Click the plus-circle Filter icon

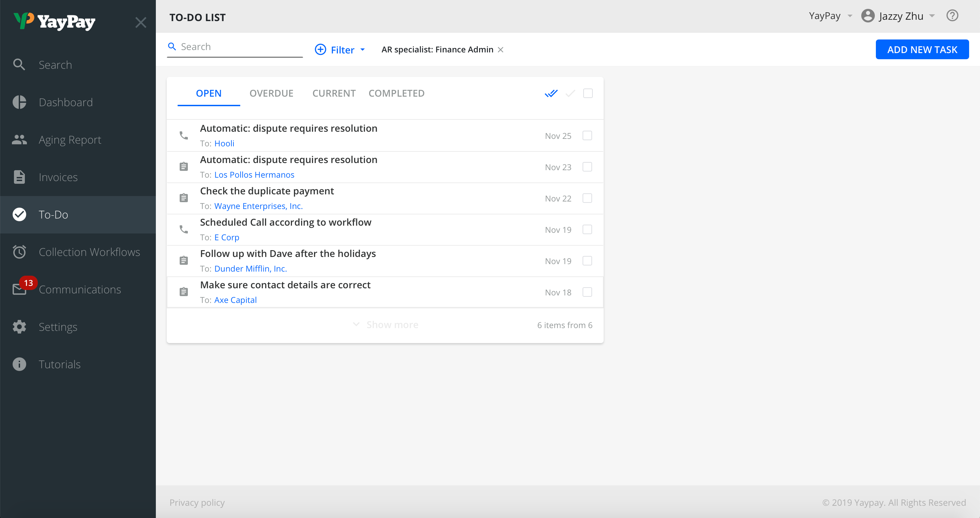320,49
